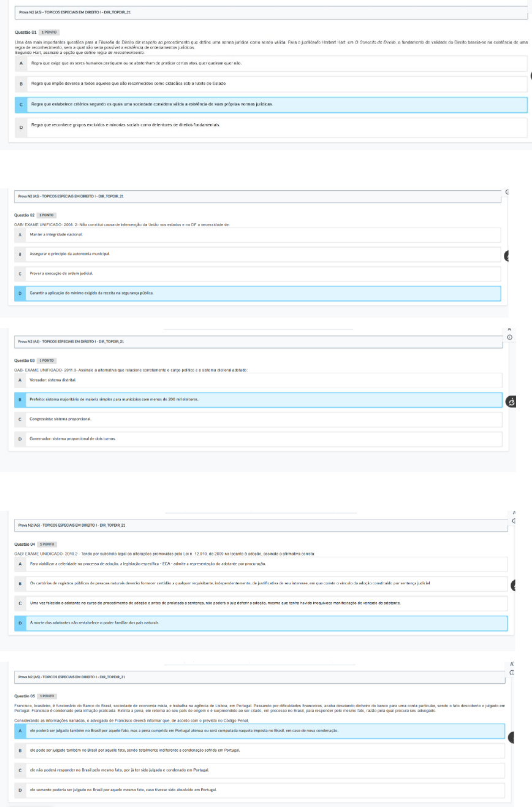This screenshot has width=532, height=807.
Task: Click the '1 PONTO' badge of Questão 01
Action: (49, 31)
